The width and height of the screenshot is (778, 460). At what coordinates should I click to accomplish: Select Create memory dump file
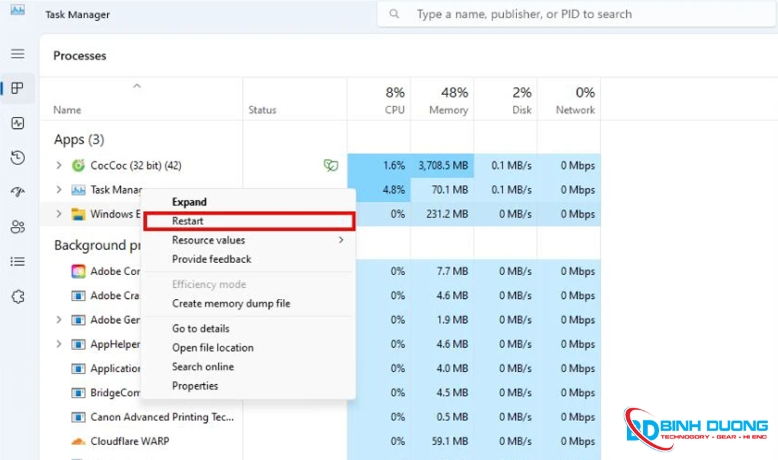(249, 304)
